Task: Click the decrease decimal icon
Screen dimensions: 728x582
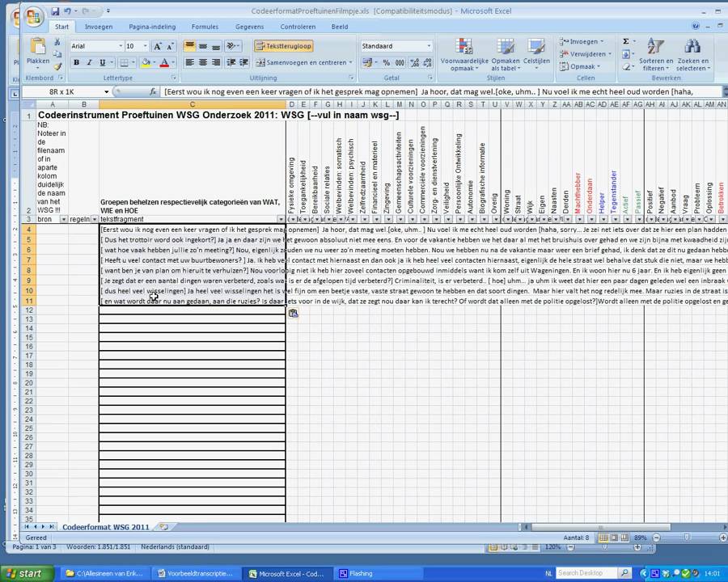Action: pos(428,62)
